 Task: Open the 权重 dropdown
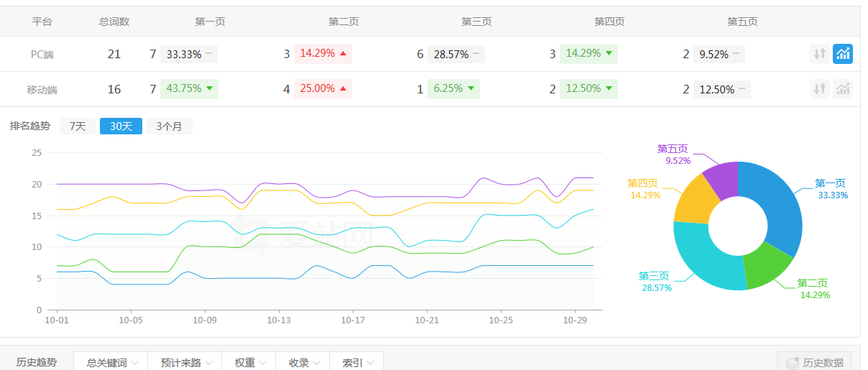click(249, 363)
